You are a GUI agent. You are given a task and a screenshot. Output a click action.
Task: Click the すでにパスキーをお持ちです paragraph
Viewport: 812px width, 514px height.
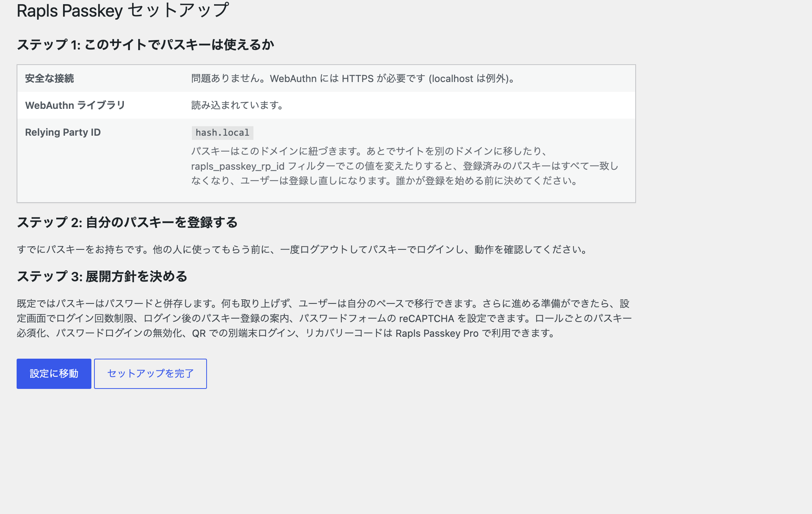(303, 249)
